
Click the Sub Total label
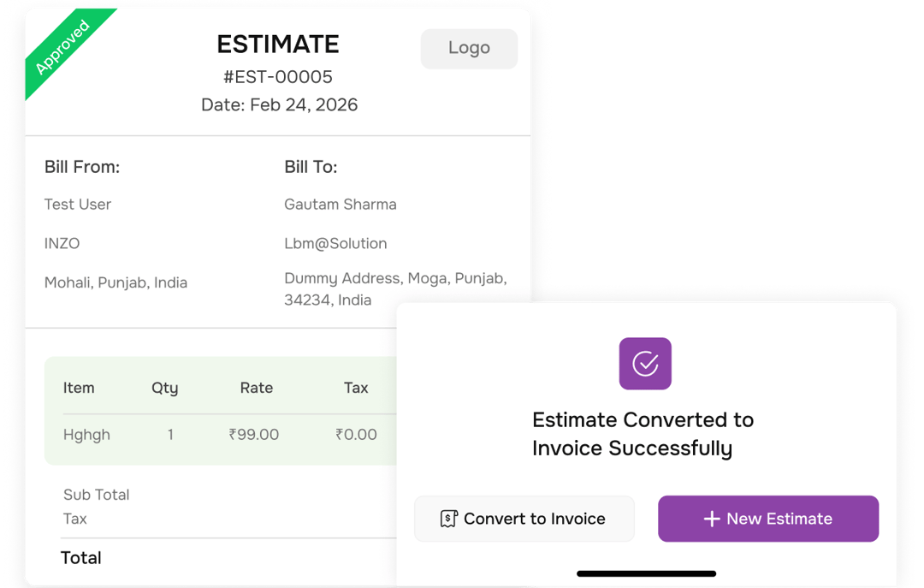click(96, 494)
